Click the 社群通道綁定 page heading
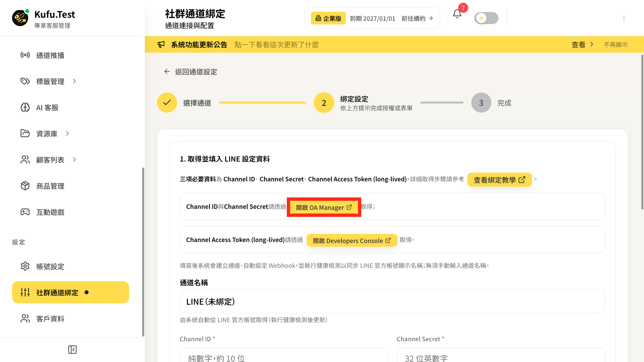This screenshot has height=362, width=644. point(195,14)
